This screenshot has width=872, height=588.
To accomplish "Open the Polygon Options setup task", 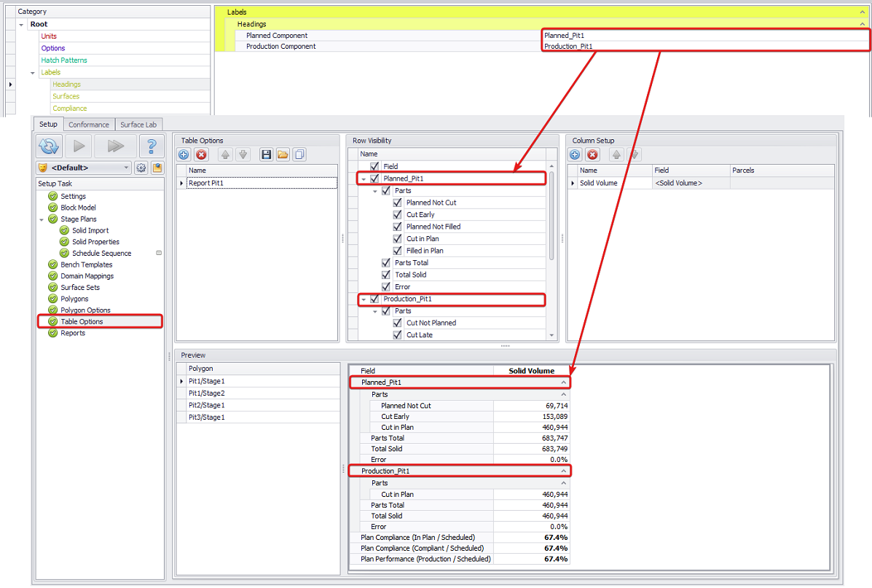I will [86, 310].
